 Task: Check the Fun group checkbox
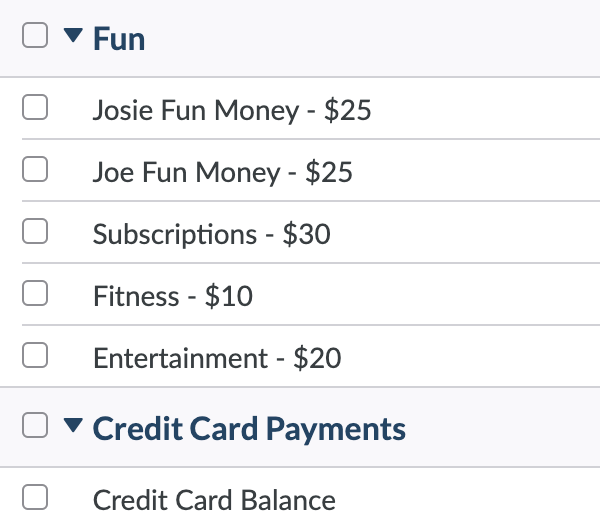point(35,35)
